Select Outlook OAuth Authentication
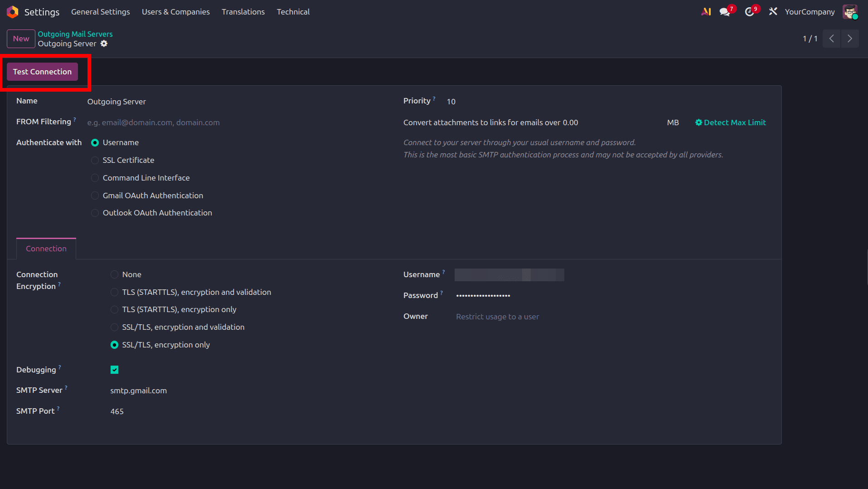Viewport: 868px width, 489px height. coord(95,213)
